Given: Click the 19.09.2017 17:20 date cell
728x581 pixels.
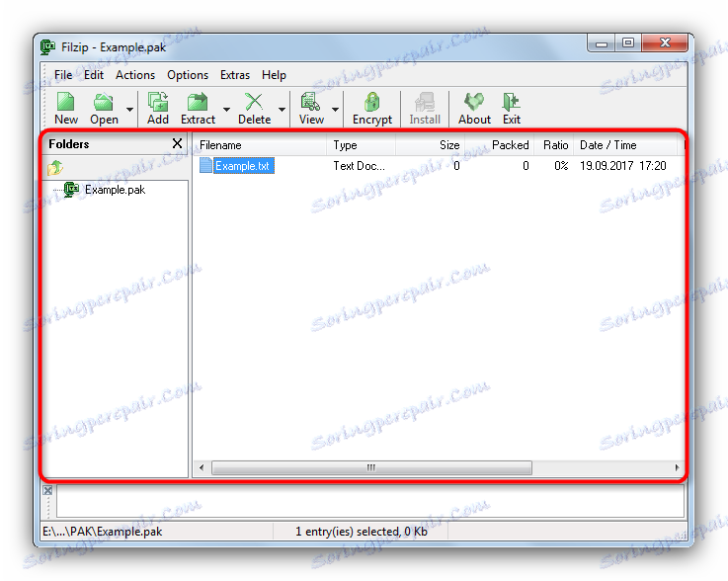Looking at the screenshot, I should 622,166.
